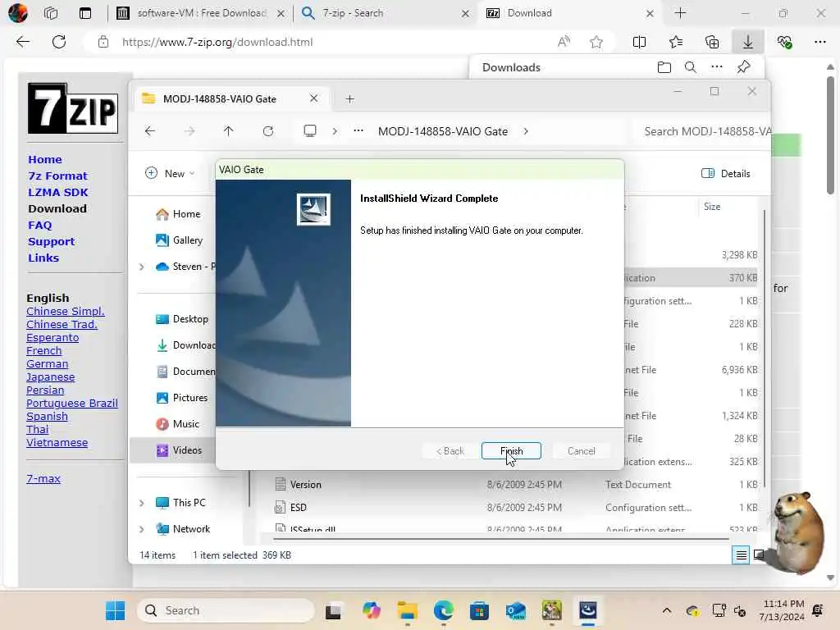Select MODJ-148858-VAIO Gate Explorer tab
The image size is (840, 630).
click(x=231, y=98)
